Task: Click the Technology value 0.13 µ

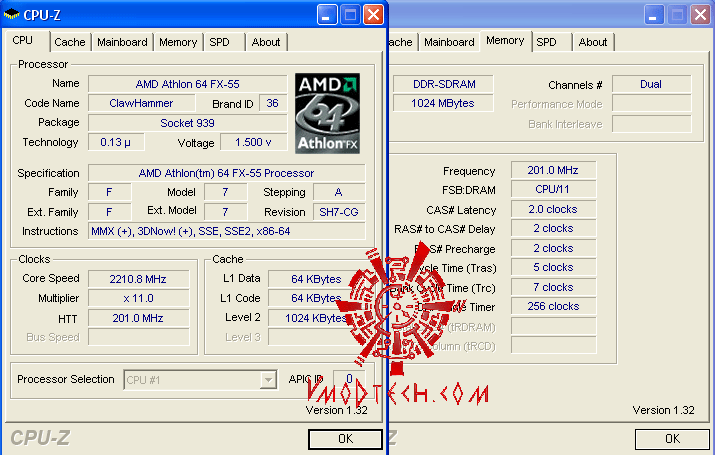Action: pyautogui.click(x=116, y=142)
